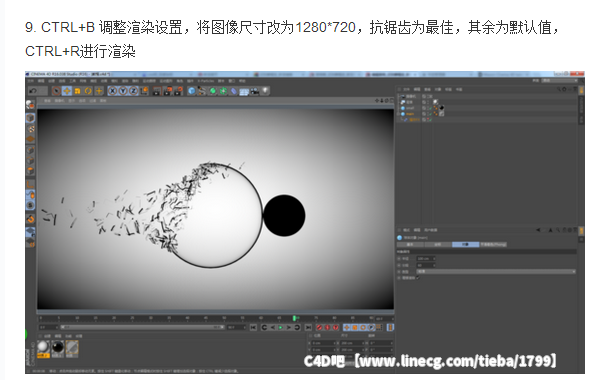Add a Cube primitive object
The width and height of the screenshot is (590, 380).
point(192,91)
